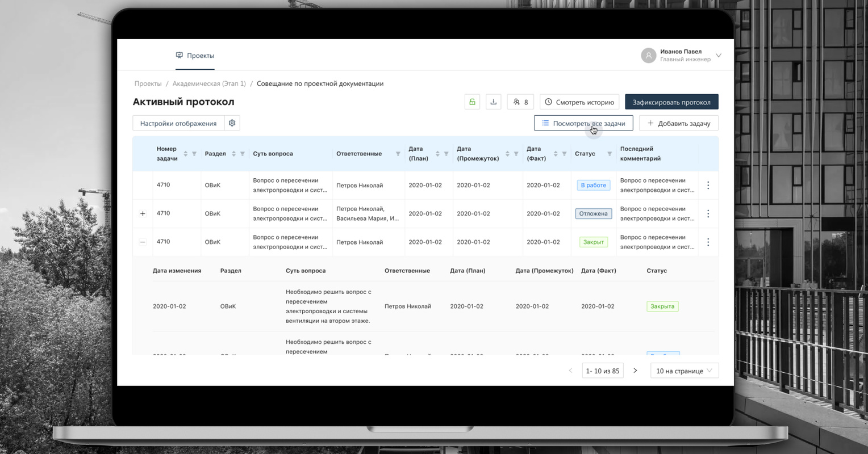Filter the Номер задачи column
Image resolution: width=868 pixels, height=454 pixels.
[194, 154]
